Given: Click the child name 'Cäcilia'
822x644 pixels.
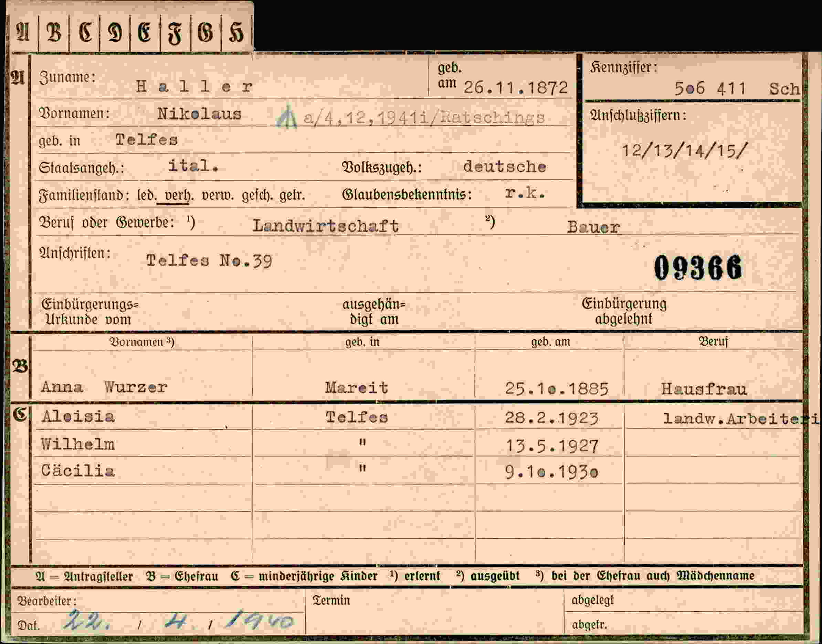Looking at the screenshot, I should pyautogui.click(x=78, y=470).
